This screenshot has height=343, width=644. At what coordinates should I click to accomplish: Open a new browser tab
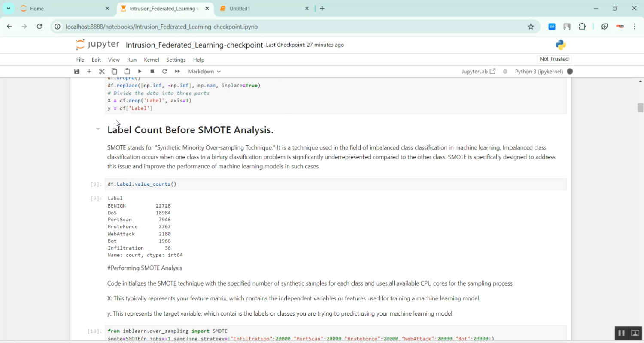322,9
